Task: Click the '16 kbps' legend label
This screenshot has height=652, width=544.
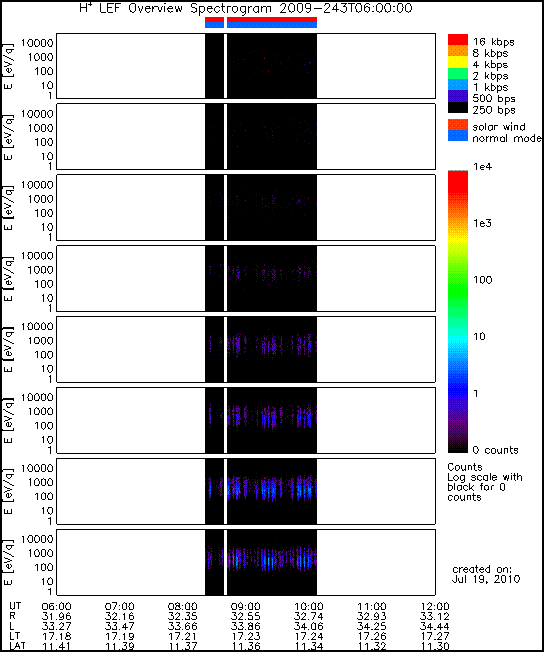Action: pyautogui.click(x=494, y=42)
